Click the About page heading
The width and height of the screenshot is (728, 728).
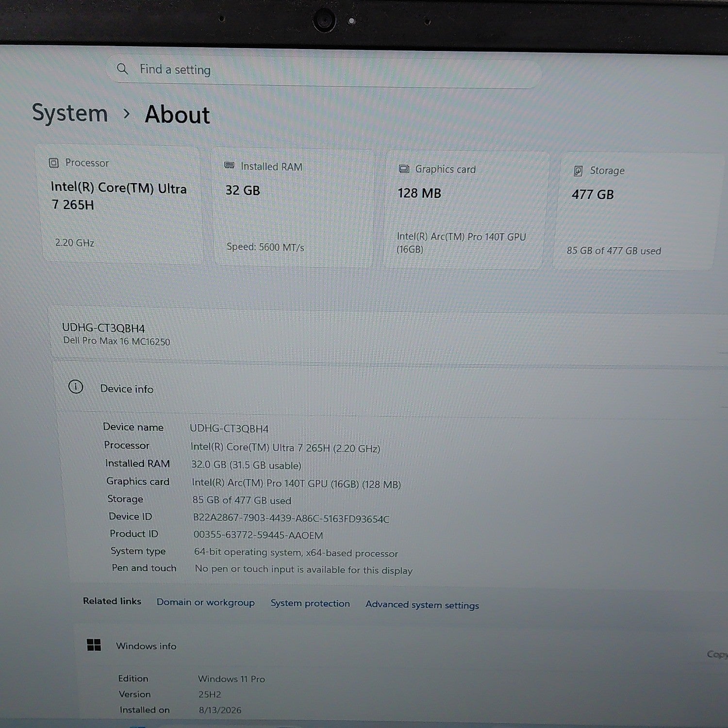pos(178,115)
